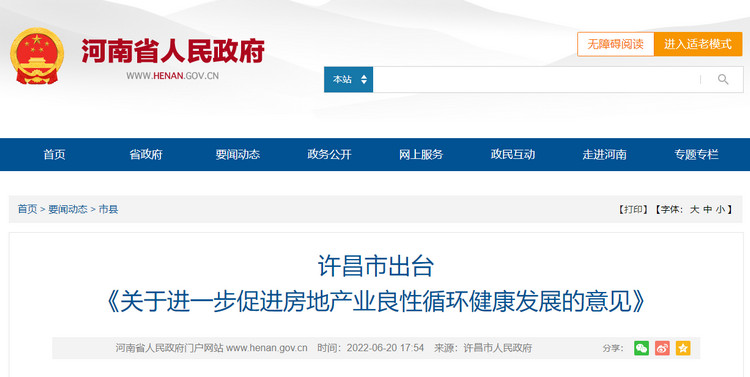Set font size to 小
Screen dimensions: 750x377
point(720,209)
